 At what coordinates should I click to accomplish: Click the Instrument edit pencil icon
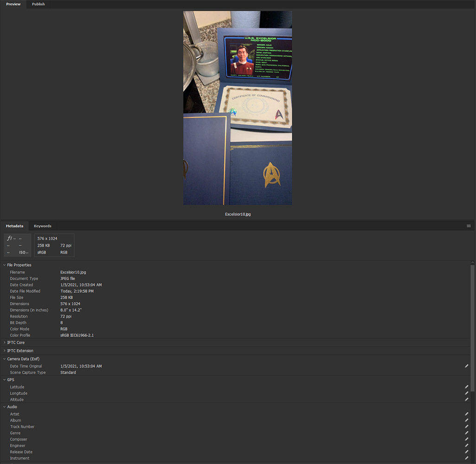point(467,458)
